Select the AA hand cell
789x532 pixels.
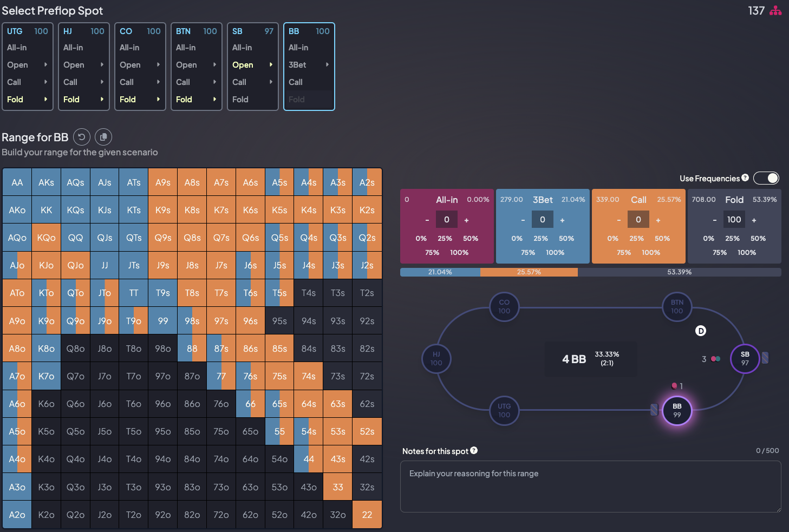pos(17,182)
